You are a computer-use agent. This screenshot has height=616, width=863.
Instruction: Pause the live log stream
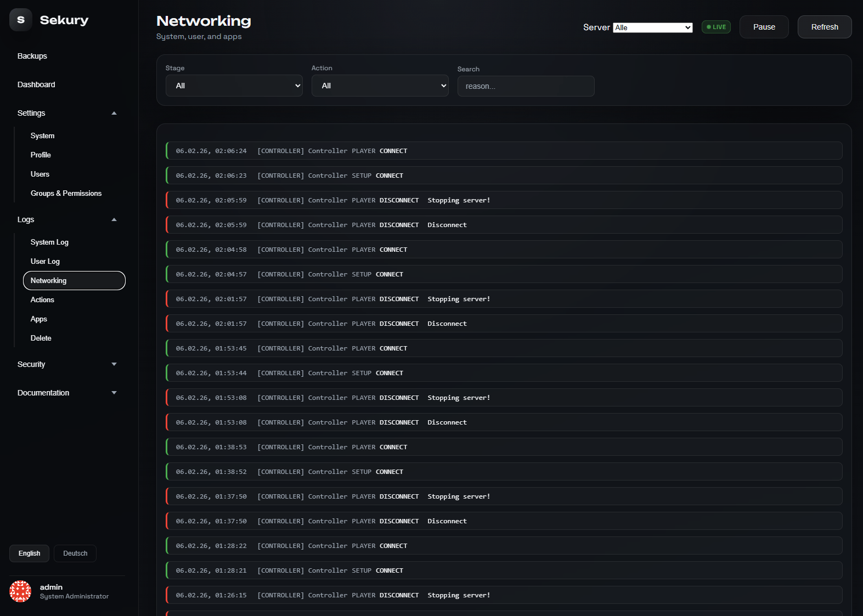(764, 27)
